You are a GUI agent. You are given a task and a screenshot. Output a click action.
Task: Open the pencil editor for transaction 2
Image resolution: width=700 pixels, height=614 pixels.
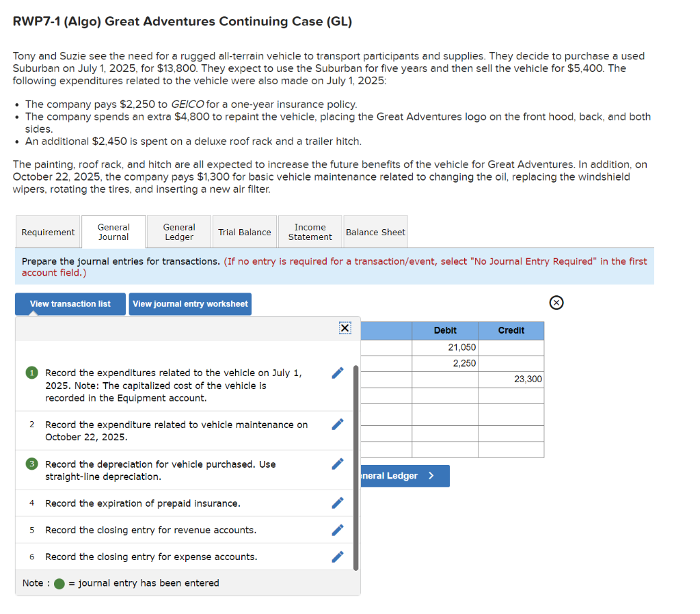pyautogui.click(x=337, y=424)
